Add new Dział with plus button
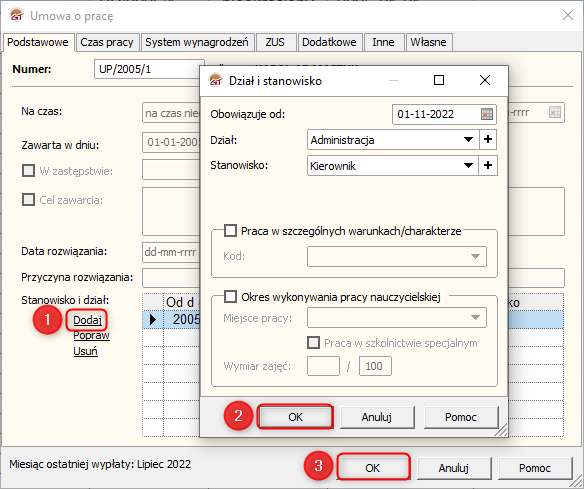Image resolution: width=584 pixels, height=489 pixels. tap(488, 140)
